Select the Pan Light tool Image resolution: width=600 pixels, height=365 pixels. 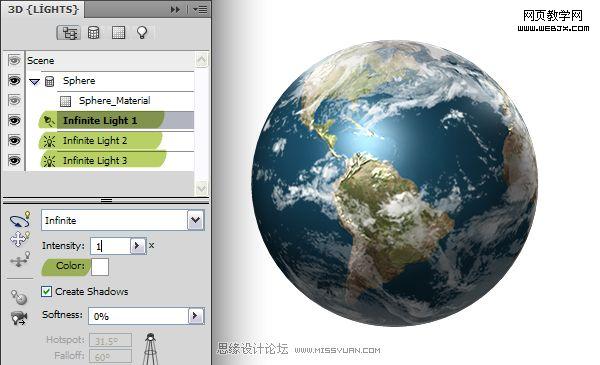pos(19,239)
